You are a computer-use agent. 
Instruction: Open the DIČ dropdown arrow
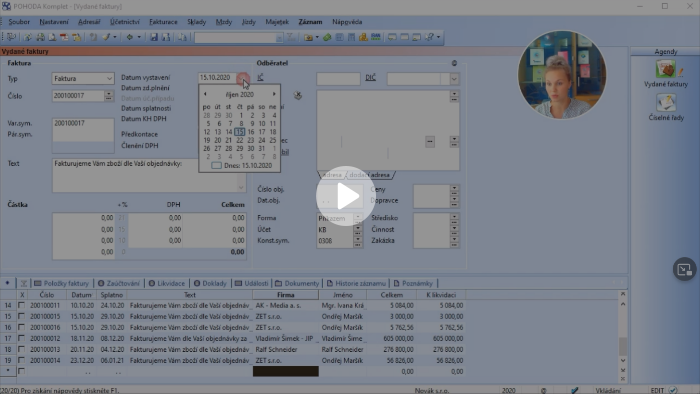click(x=454, y=79)
